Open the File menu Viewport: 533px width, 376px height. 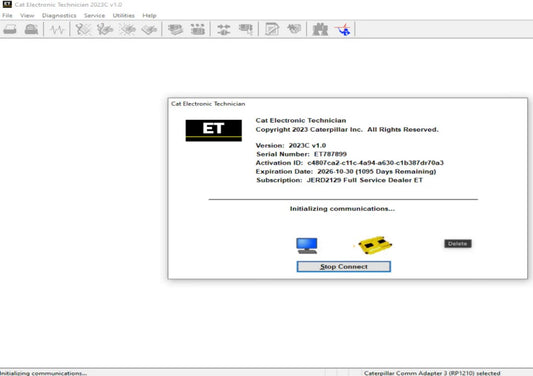[x=7, y=15]
